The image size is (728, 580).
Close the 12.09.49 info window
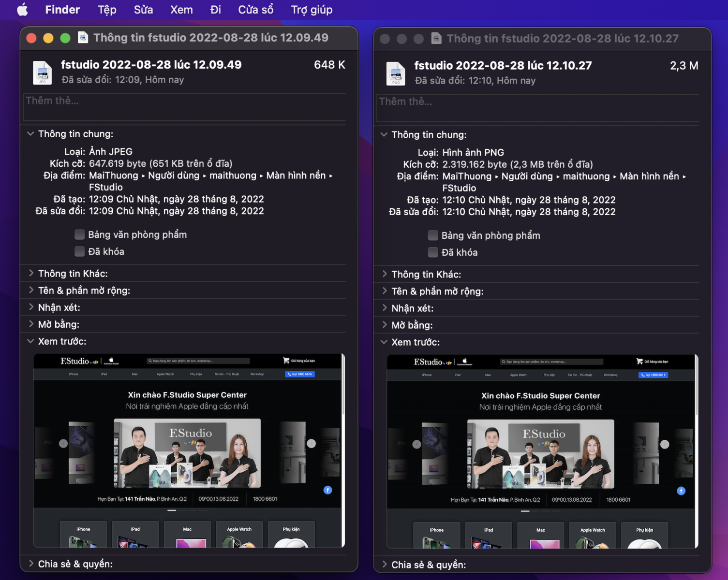click(31, 38)
